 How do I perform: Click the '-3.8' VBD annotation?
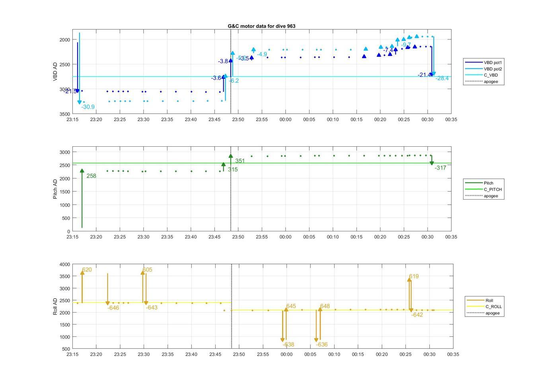(223, 61)
